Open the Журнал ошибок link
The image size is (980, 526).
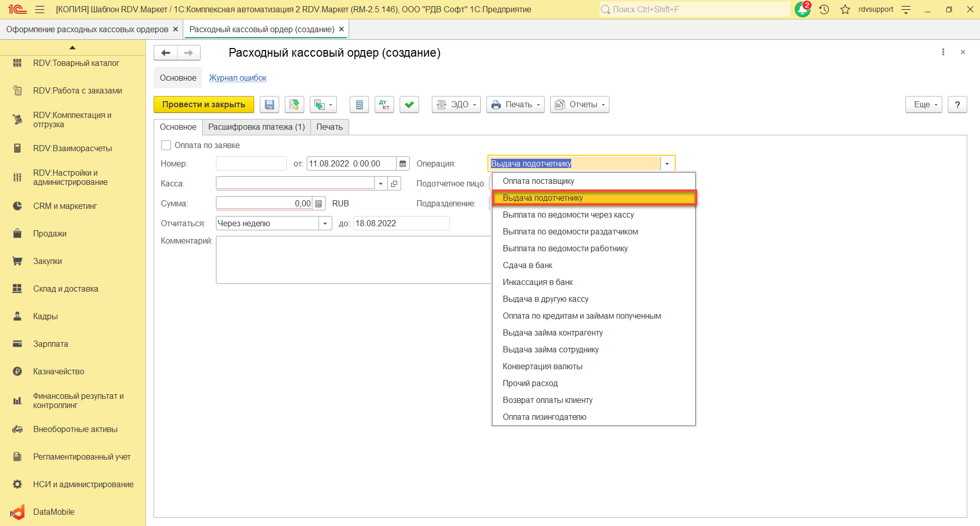click(237, 78)
